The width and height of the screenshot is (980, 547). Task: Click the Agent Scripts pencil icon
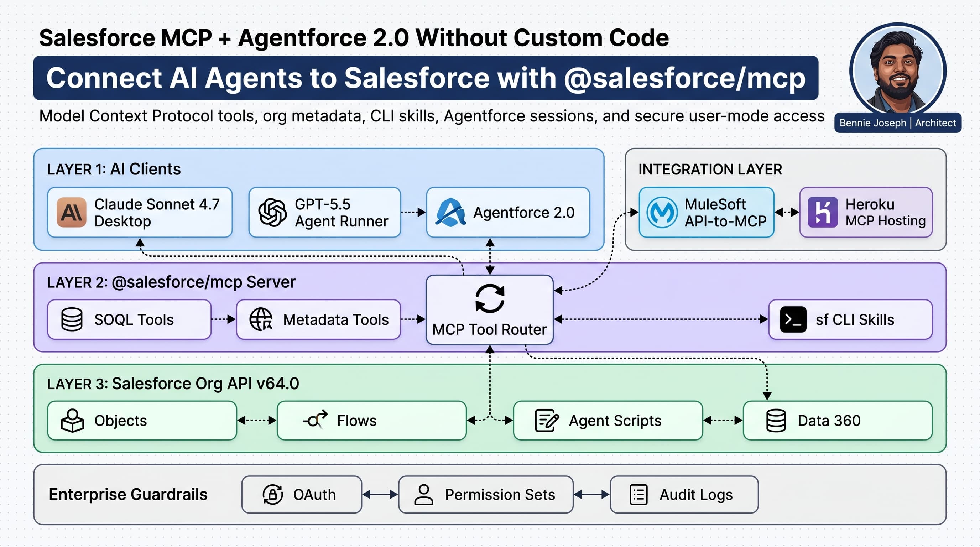click(547, 421)
